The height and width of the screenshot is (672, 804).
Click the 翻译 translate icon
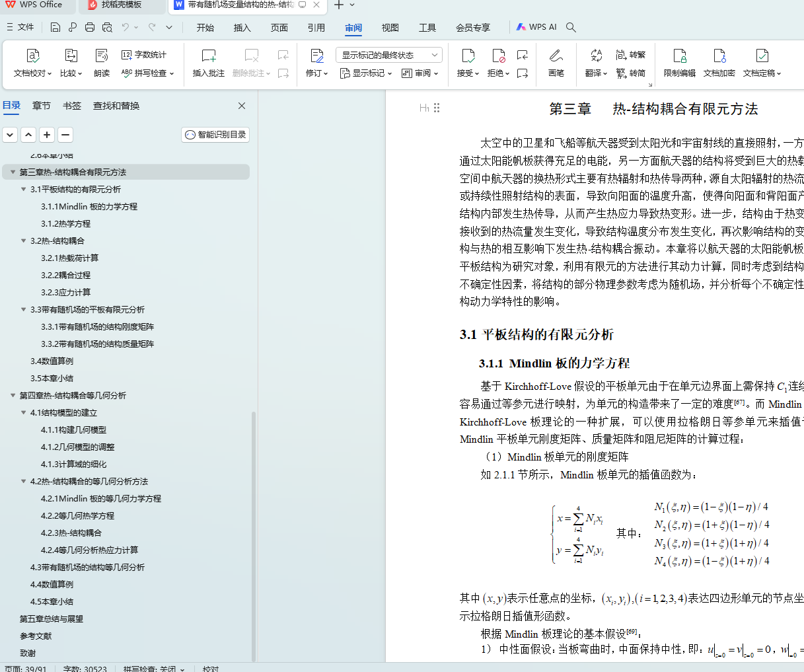[x=596, y=56]
